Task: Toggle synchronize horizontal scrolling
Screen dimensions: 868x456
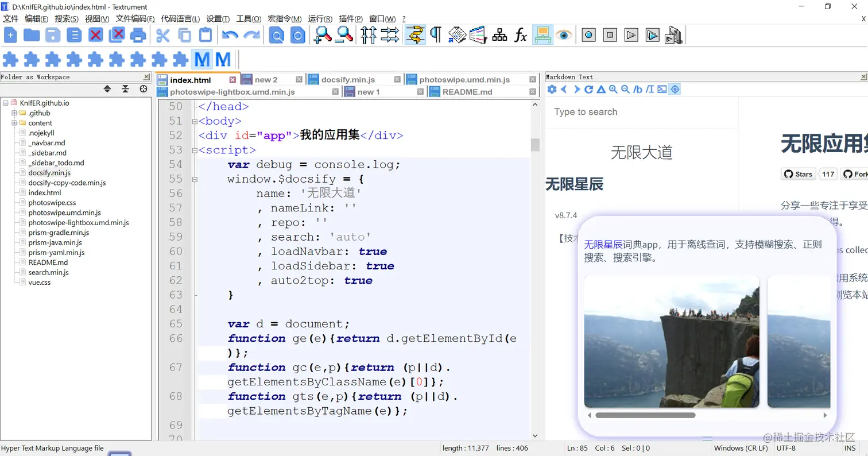Action: pos(391,35)
